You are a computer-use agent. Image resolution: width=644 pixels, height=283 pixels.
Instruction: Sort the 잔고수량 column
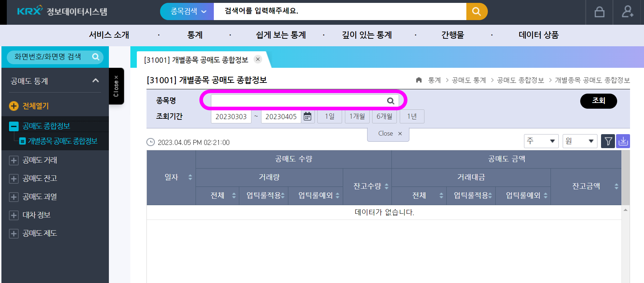(386, 187)
